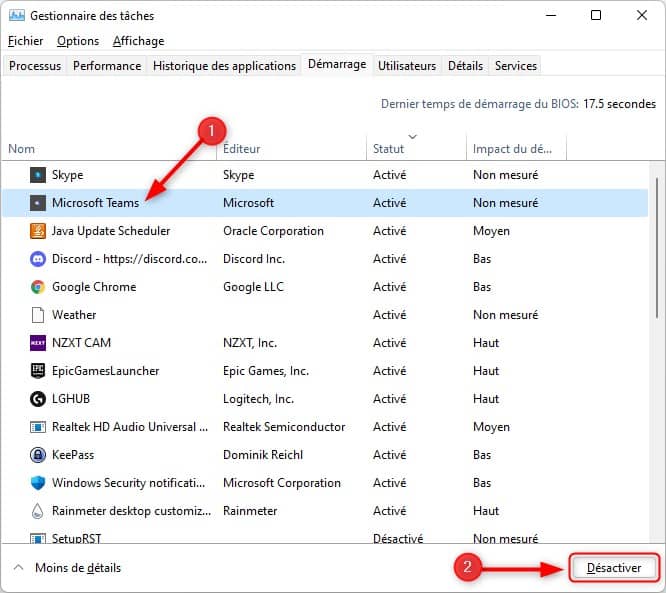Close the Gestionnaire des tâches window

pyautogui.click(x=642, y=16)
